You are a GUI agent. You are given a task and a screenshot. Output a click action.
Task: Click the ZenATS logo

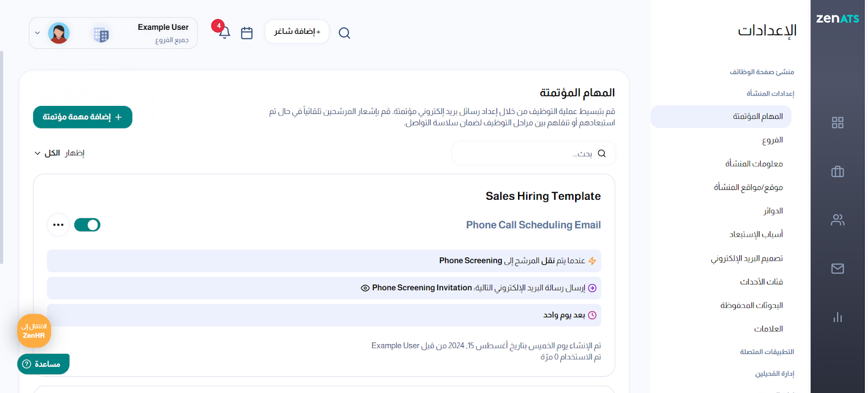pos(838,18)
